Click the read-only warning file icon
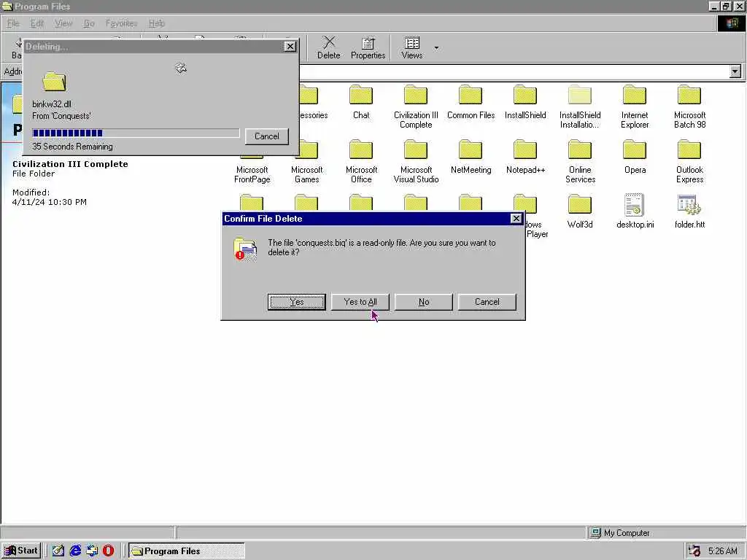 [245, 248]
